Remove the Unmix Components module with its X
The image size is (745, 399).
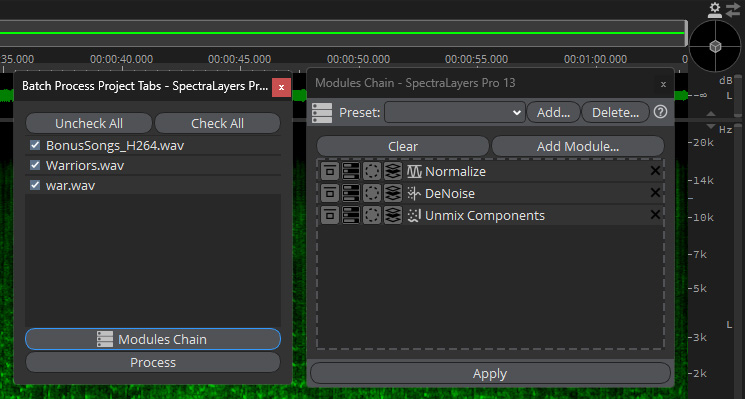click(655, 214)
